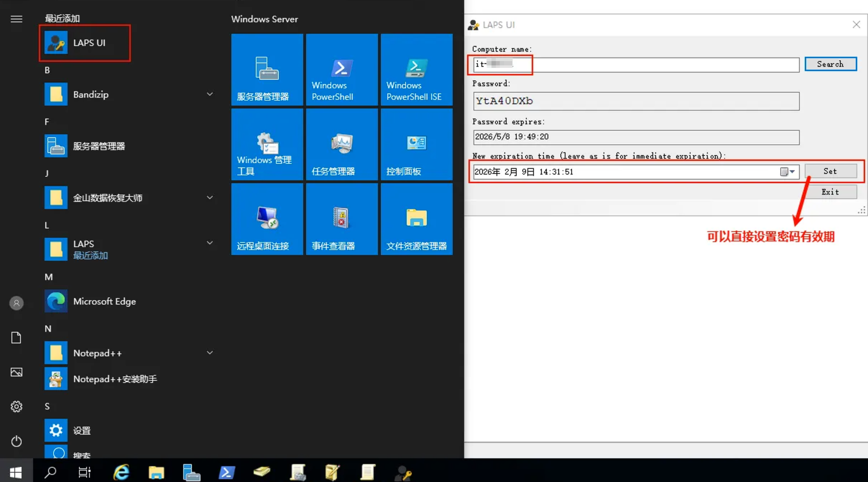The width and height of the screenshot is (868, 482).
Task: Open Pictures from Start sidebar
Action: coord(17,372)
